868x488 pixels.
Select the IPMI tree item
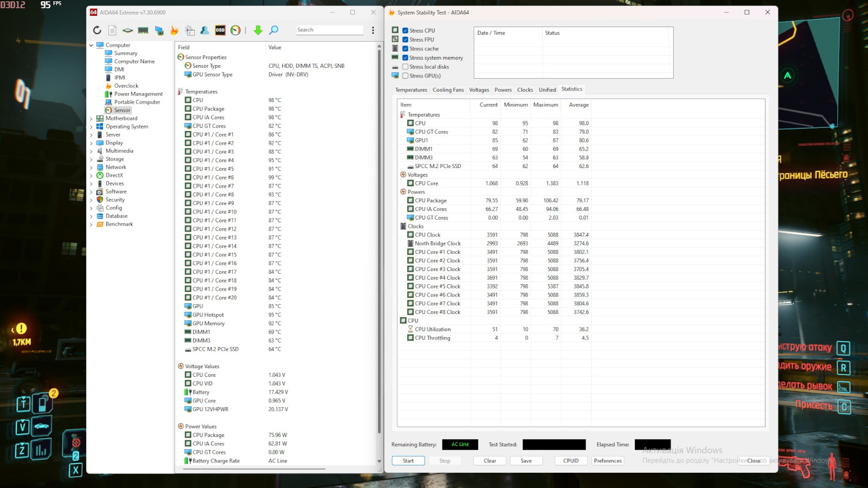point(119,78)
